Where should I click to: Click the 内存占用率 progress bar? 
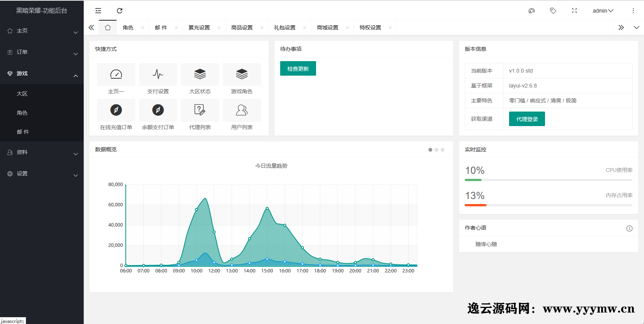548,205
